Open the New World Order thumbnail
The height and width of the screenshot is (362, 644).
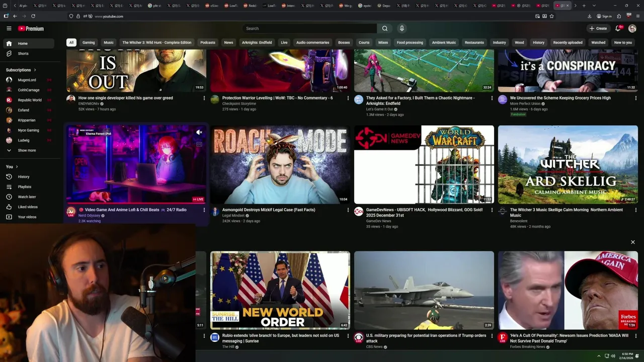[x=280, y=290]
